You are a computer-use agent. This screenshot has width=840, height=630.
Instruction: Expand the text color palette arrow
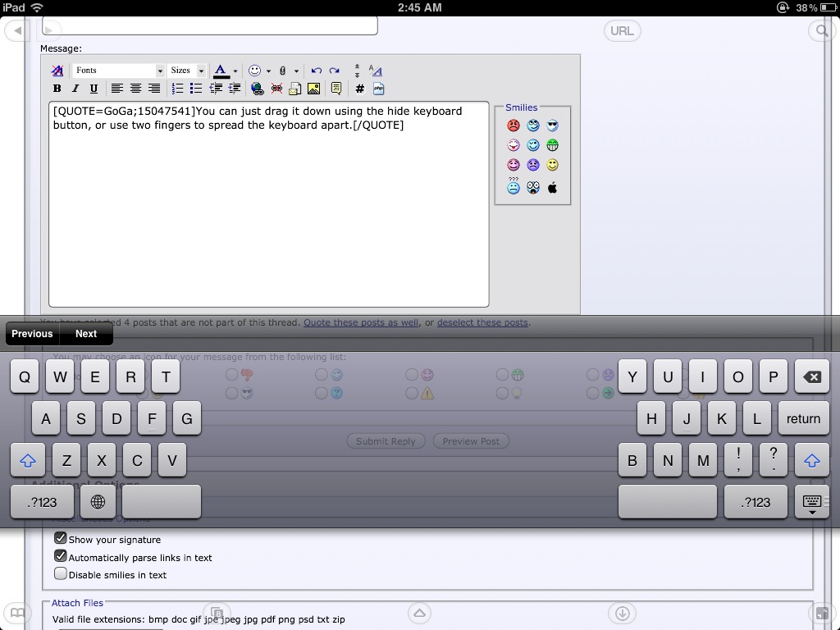[x=235, y=71]
